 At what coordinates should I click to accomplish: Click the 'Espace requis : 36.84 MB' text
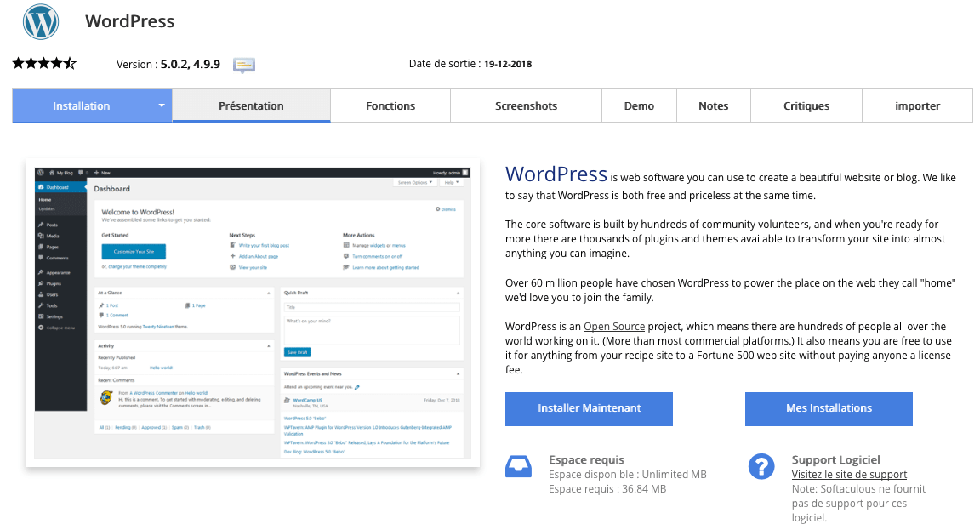(x=607, y=489)
